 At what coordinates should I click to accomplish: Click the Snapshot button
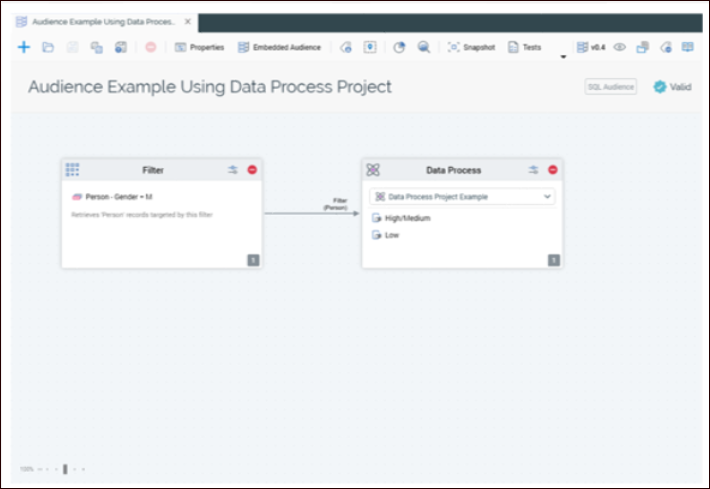tap(472, 47)
